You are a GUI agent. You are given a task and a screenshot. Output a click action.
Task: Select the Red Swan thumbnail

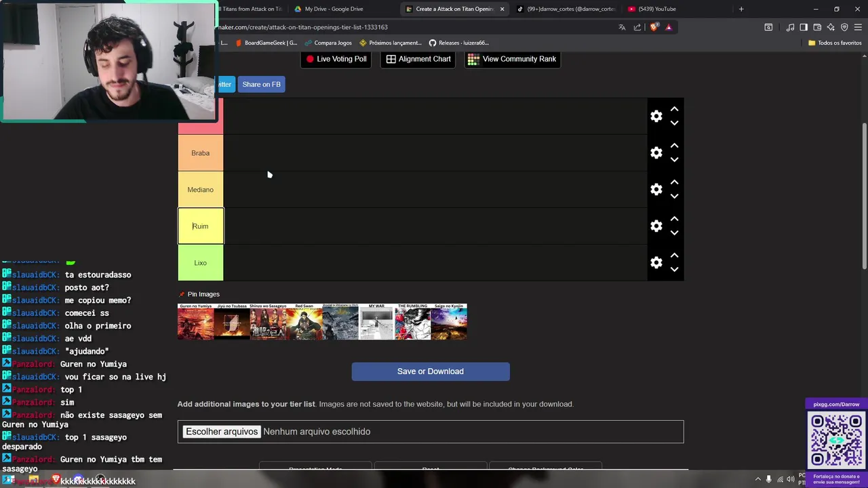[304, 321]
